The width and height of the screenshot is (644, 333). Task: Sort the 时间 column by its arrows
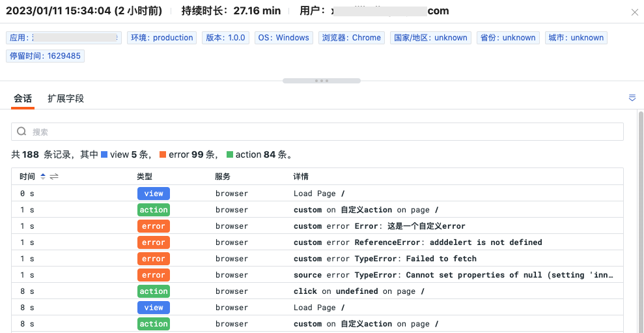pos(43,177)
